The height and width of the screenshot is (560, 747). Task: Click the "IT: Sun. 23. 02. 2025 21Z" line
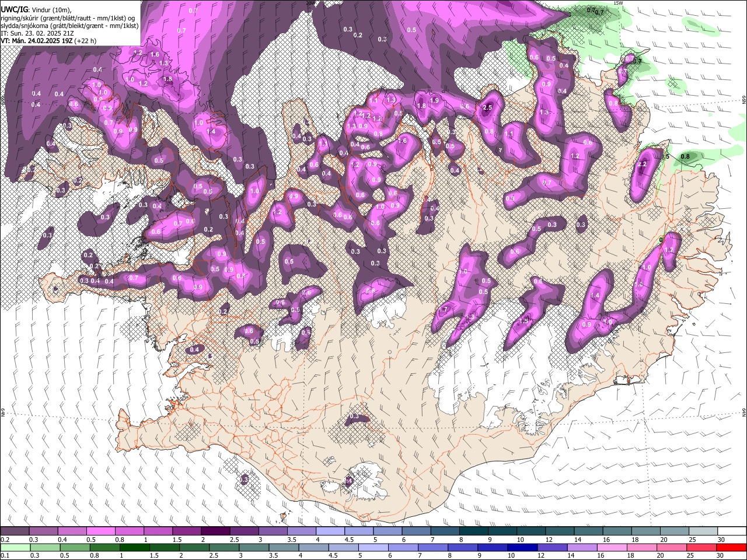[x=37, y=33]
